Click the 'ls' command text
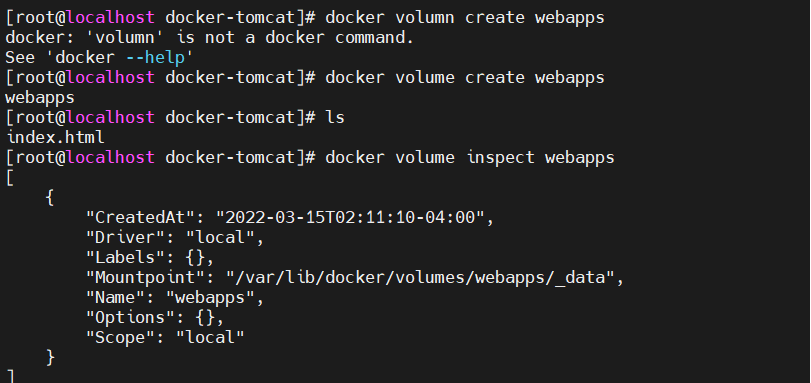811x383 pixels. tap(335, 117)
